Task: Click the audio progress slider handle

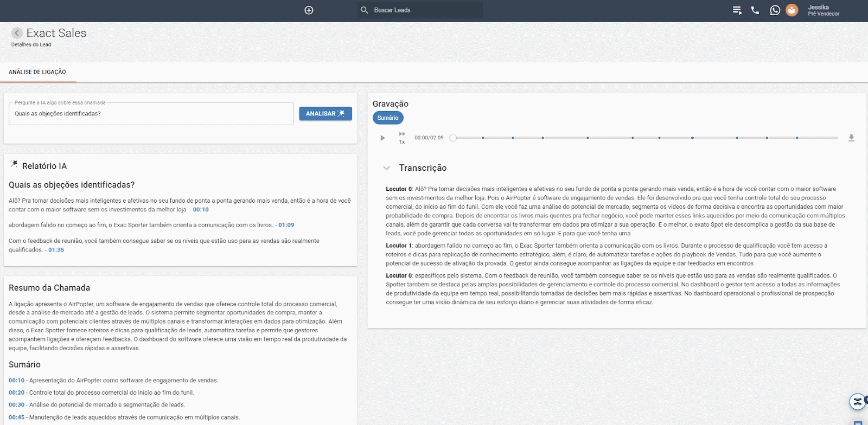Action: pos(453,138)
